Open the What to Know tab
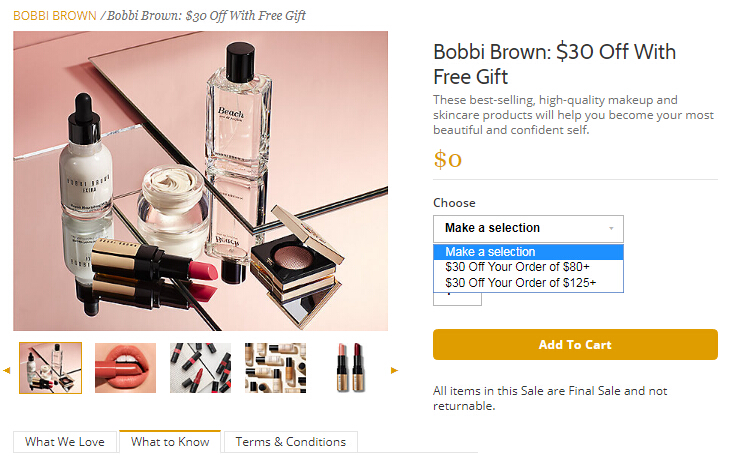The width and height of the screenshot is (739, 462). (x=170, y=442)
